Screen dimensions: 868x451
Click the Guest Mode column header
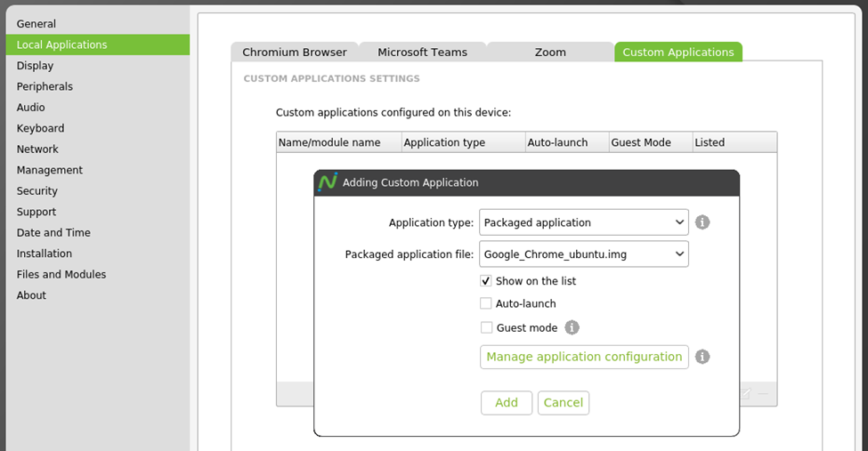[x=651, y=142]
